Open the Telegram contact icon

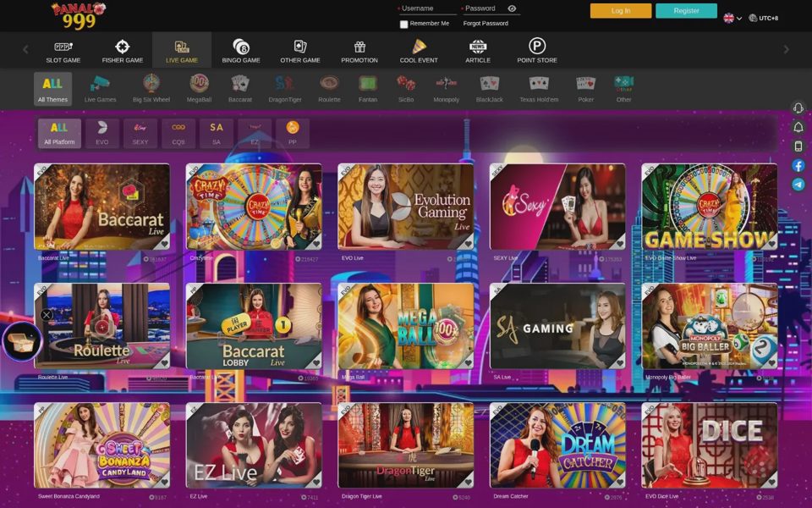coord(798,185)
